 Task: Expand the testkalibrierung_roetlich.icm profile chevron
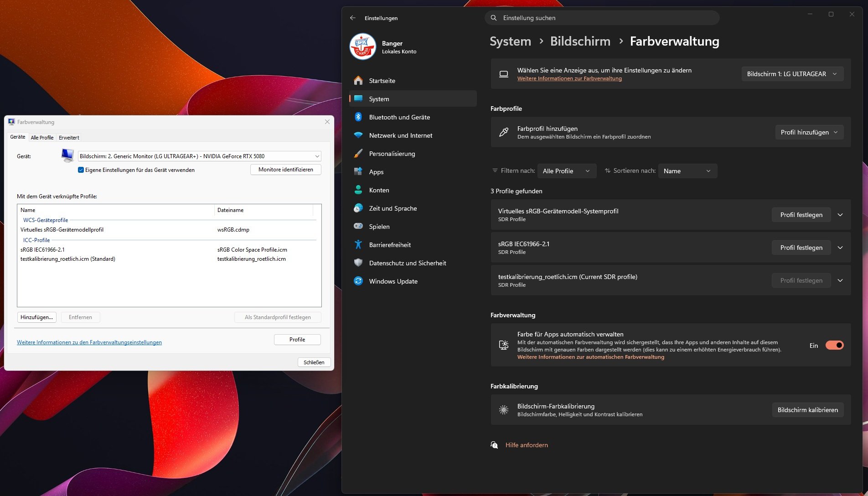coord(840,280)
